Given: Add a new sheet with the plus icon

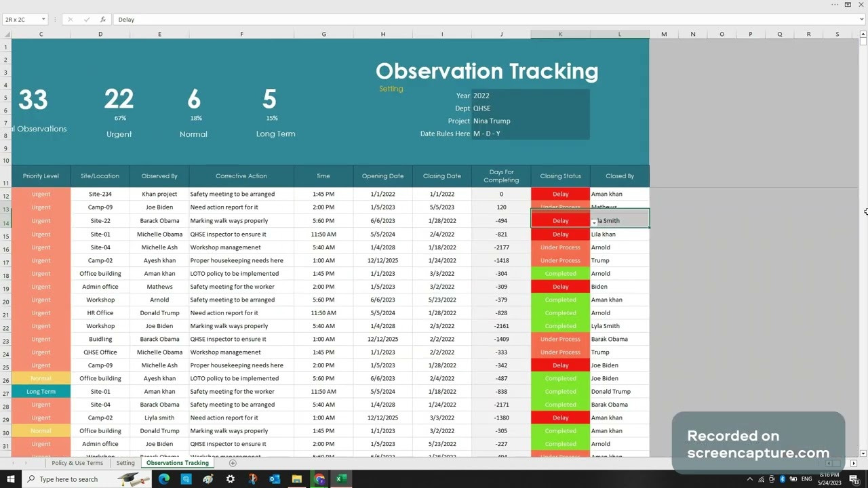Looking at the screenshot, I should click(233, 463).
